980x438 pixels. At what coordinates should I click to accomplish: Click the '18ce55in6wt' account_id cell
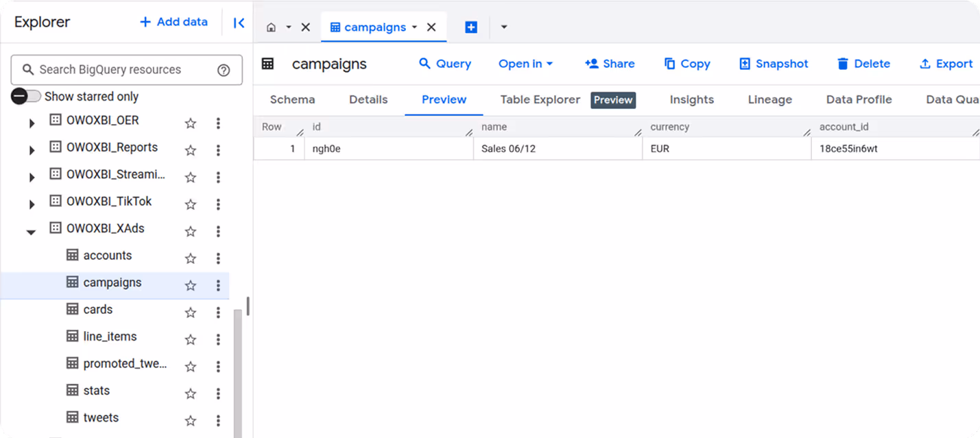click(895, 149)
